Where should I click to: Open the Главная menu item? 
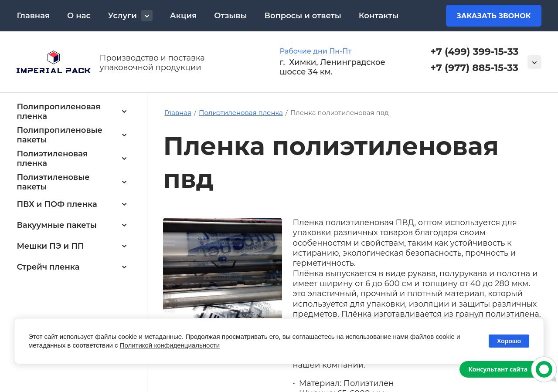33,16
